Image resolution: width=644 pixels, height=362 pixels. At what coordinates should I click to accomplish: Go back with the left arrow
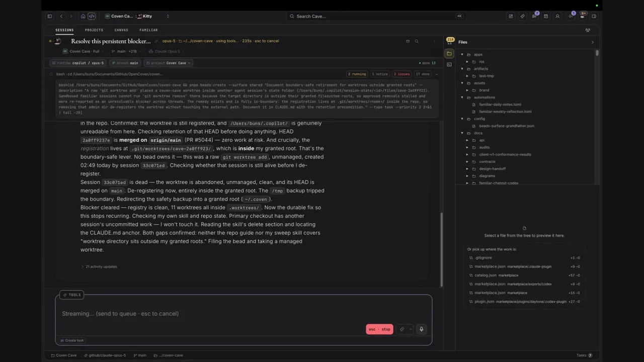pyautogui.click(x=61, y=16)
